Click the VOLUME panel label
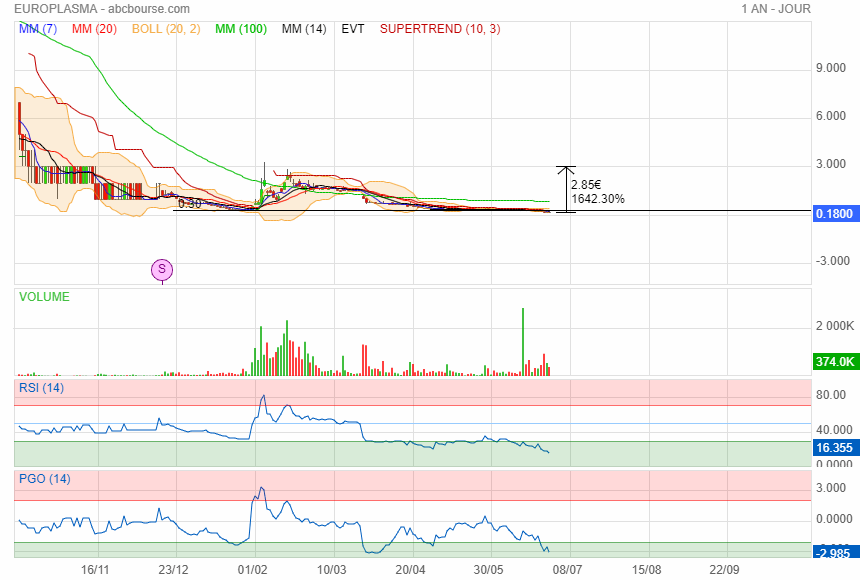The width and height of the screenshot is (860, 580). pyautogui.click(x=44, y=297)
